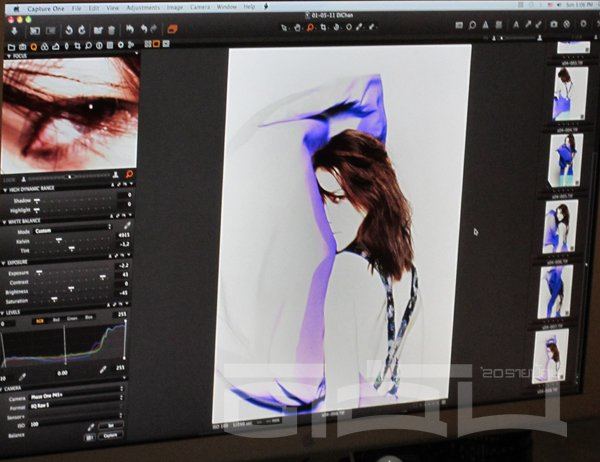Click the shadow picker eyedropper under Levels
The width and height of the screenshot is (600, 462).
(22, 377)
